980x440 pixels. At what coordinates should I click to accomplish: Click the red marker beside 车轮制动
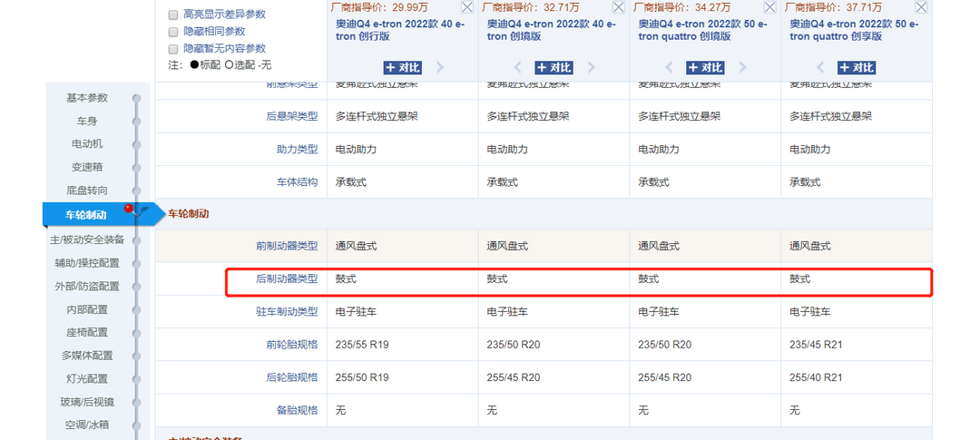click(x=128, y=208)
